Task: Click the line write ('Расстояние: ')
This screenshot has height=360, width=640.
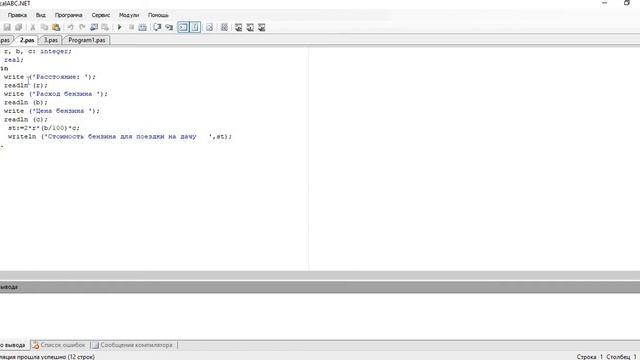Action: point(49,77)
